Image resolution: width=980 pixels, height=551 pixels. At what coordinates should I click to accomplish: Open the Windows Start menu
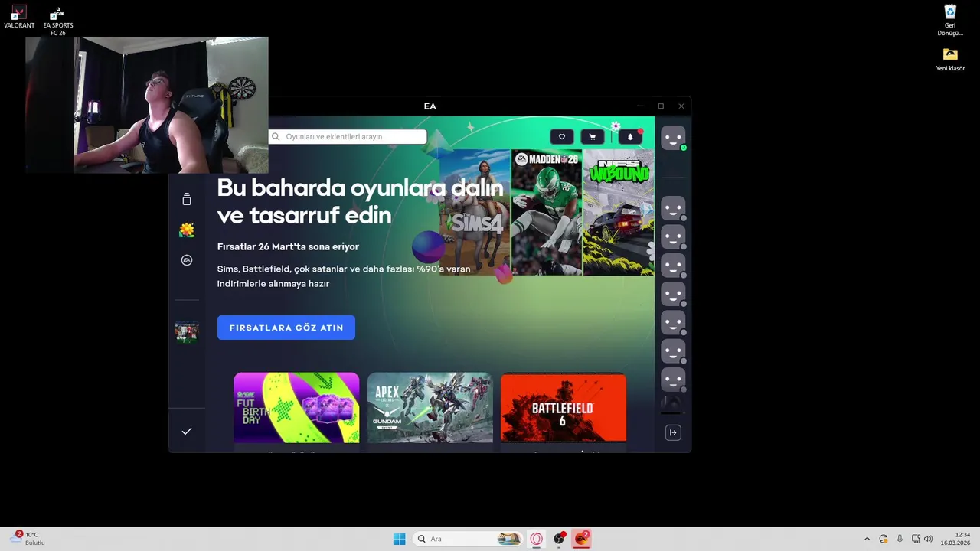[399, 539]
